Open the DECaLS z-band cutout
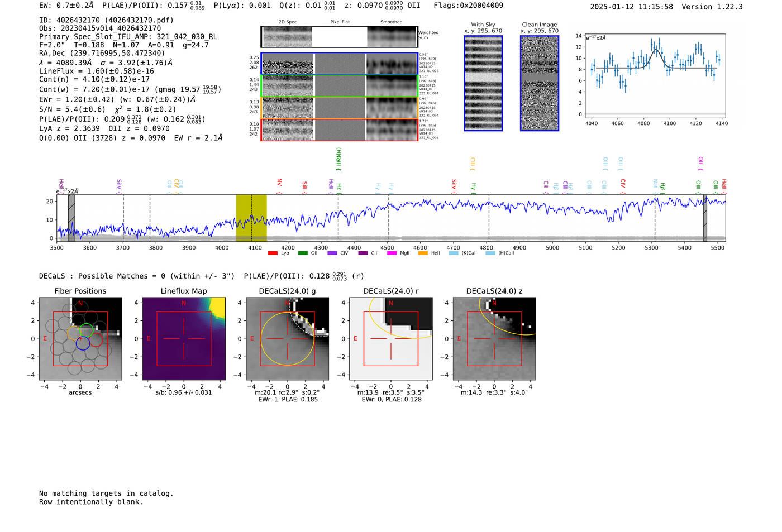The image size is (782, 532). coord(494,339)
